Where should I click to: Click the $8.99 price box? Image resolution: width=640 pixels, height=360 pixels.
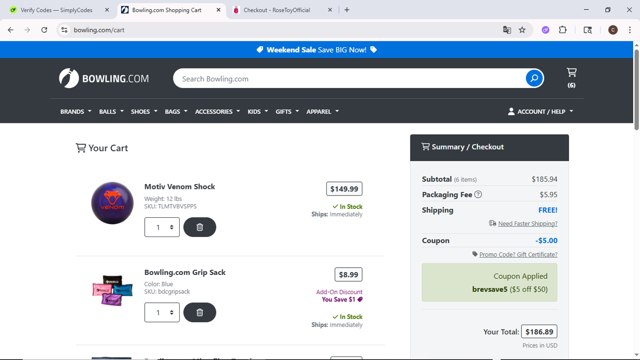pos(348,275)
